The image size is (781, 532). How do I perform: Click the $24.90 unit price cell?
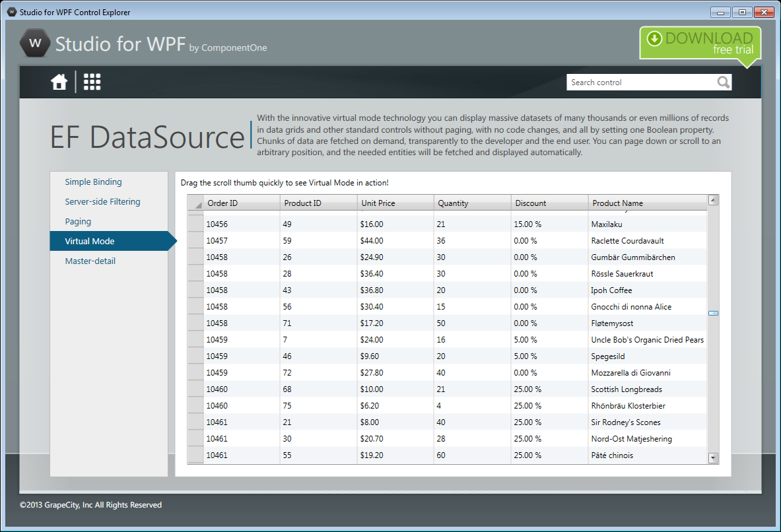pyautogui.click(x=396, y=257)
